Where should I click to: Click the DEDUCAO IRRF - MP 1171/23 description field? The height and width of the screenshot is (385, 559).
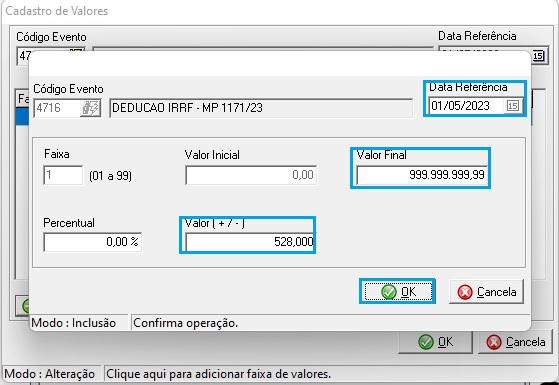tap(261, 108)
